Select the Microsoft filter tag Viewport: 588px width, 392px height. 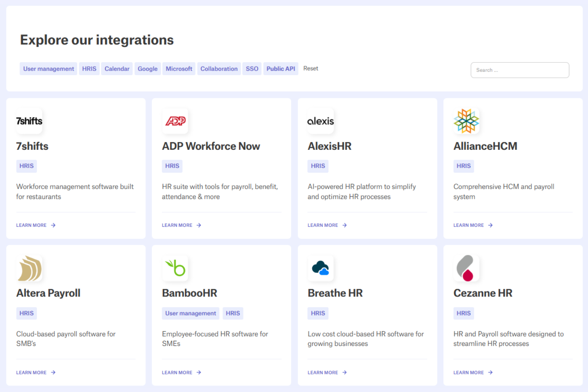click(x=179, y=69)
